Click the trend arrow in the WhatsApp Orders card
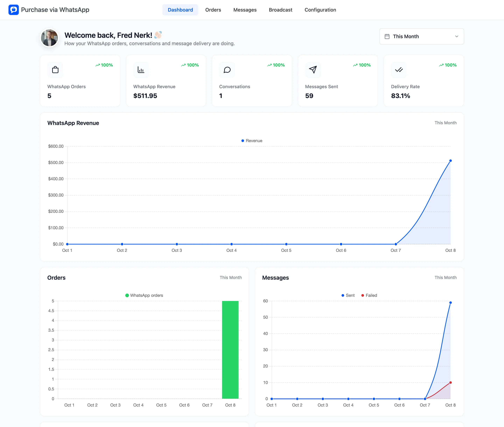504x427 pixels. coord(97,65)
